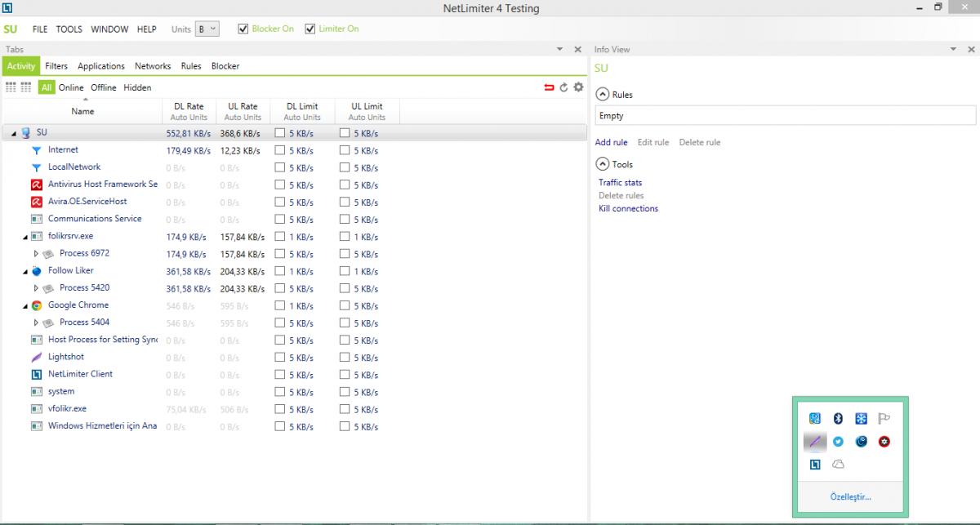Click the Internet filter funnel icon

pyautogui.click(x=36, y=150)
